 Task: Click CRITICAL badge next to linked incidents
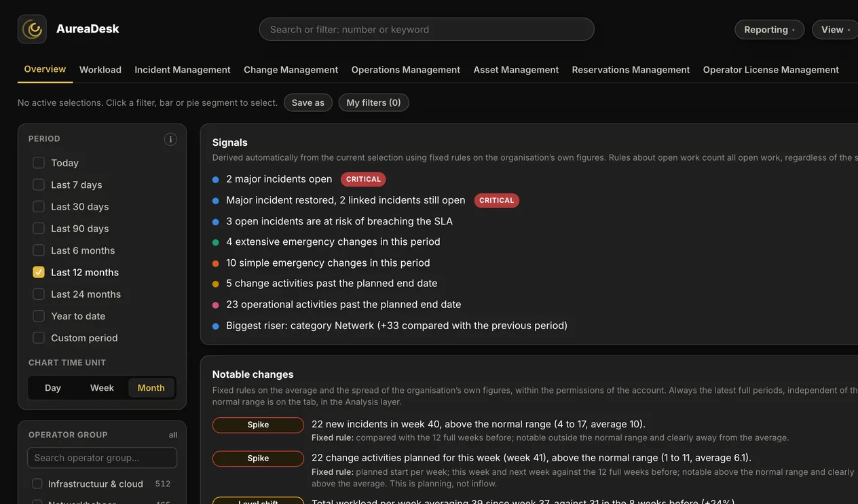click(x=496, y=200)
